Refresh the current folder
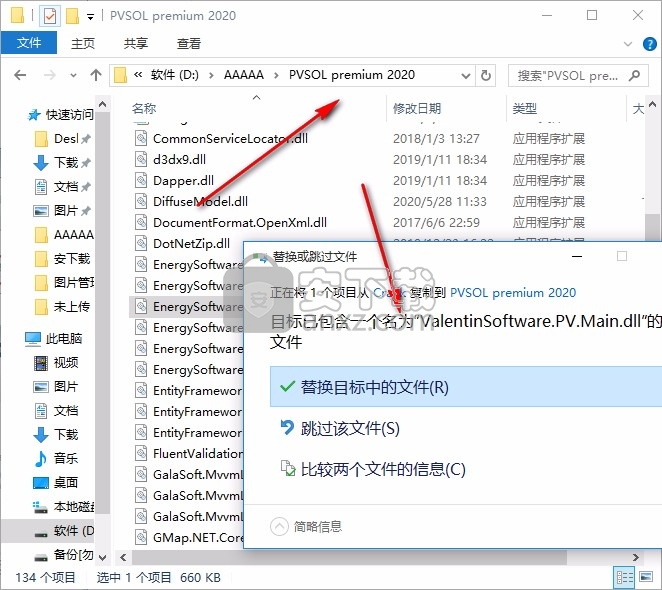 click(486, 76)
